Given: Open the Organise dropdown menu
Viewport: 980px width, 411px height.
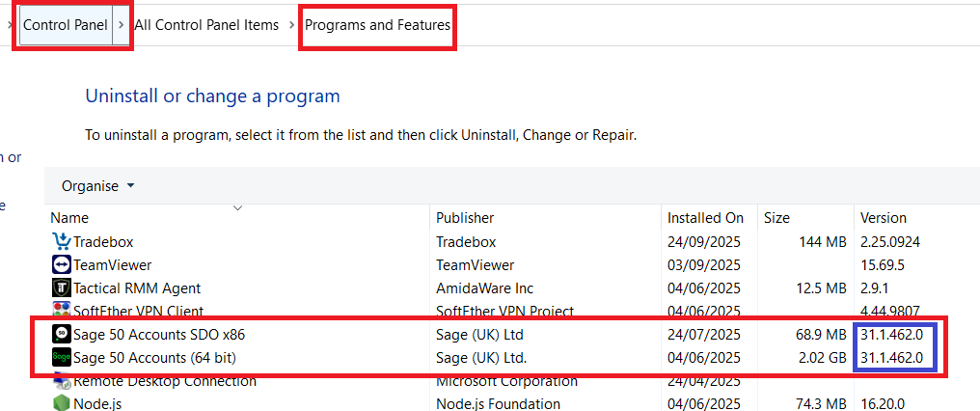Looking at the screenshot, I should [97, 185].
